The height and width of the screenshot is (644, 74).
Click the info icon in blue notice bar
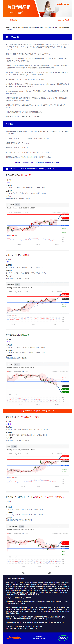click(7, 169)
